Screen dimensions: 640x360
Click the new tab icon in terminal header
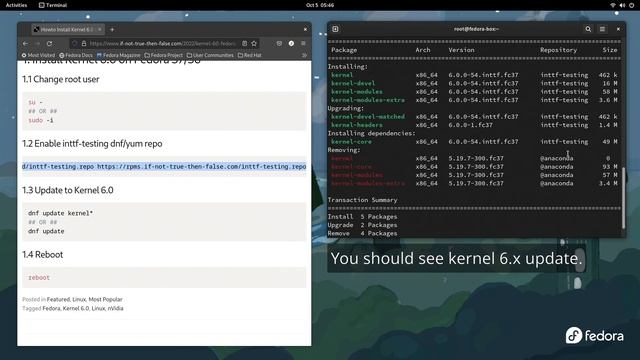[x=336, y=29]
